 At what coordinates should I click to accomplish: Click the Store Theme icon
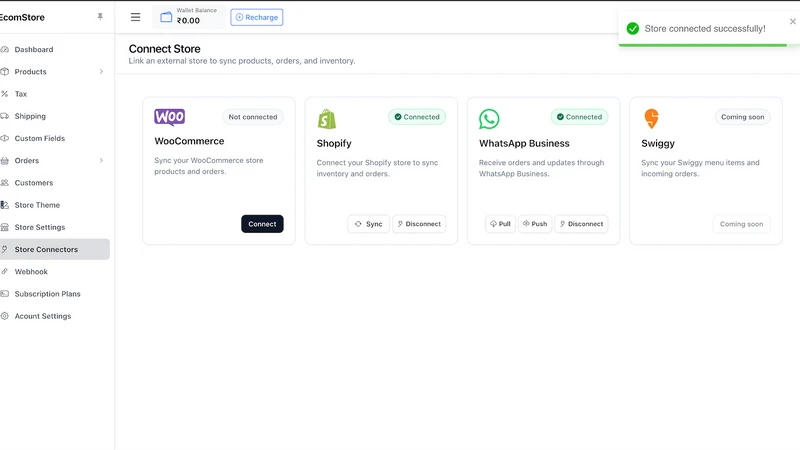coord(5,205)
